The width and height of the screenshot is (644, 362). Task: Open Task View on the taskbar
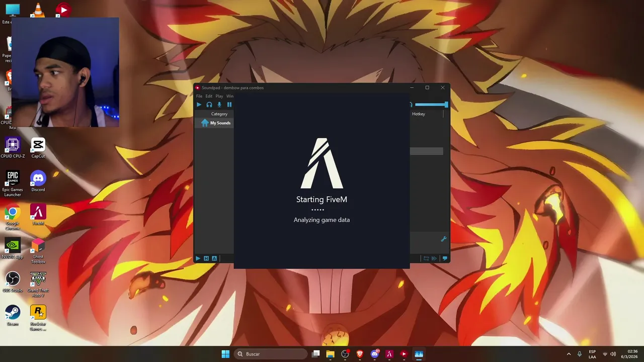point(315,354)
